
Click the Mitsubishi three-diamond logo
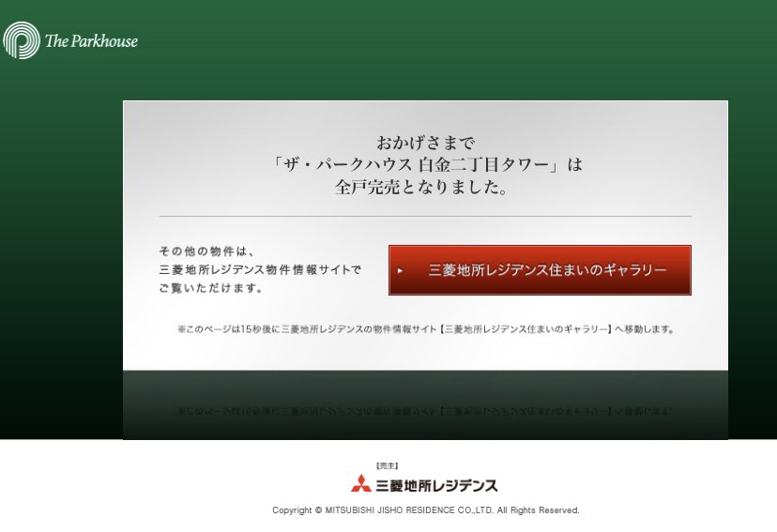coord(361,483)
